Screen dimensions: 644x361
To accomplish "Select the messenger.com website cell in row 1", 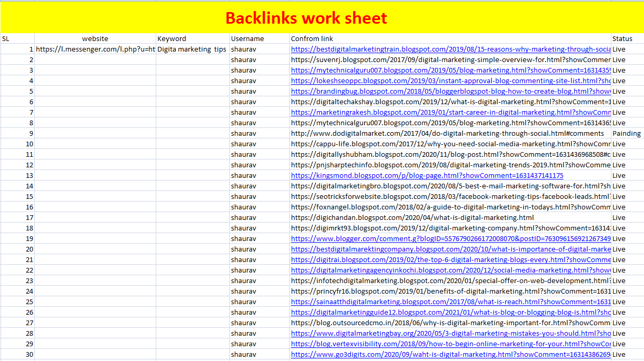I will [95, 49].
